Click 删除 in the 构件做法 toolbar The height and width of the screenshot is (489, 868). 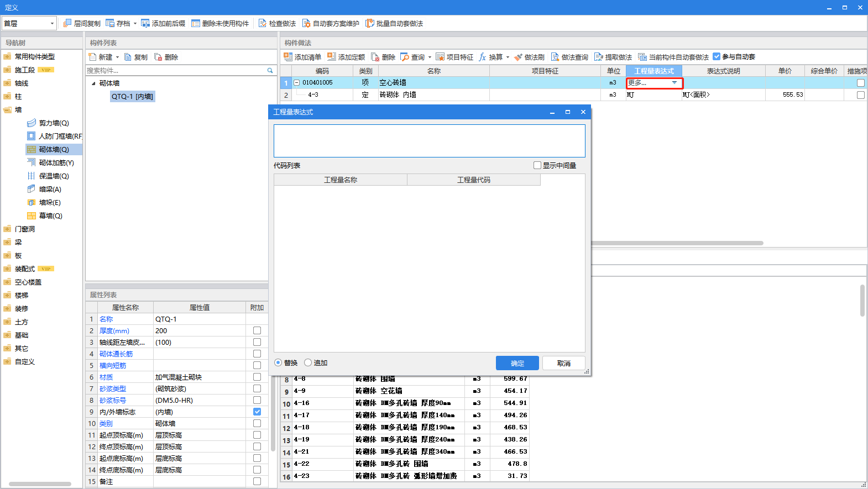coord(383,57)
